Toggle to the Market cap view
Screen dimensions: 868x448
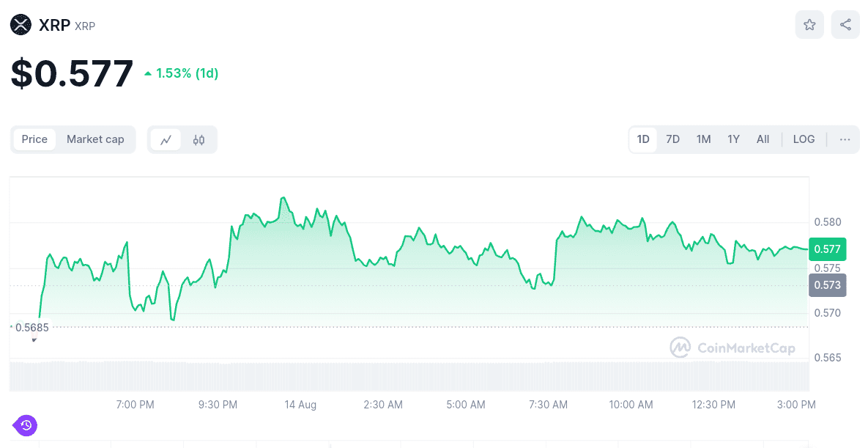(x=95, y=139)
